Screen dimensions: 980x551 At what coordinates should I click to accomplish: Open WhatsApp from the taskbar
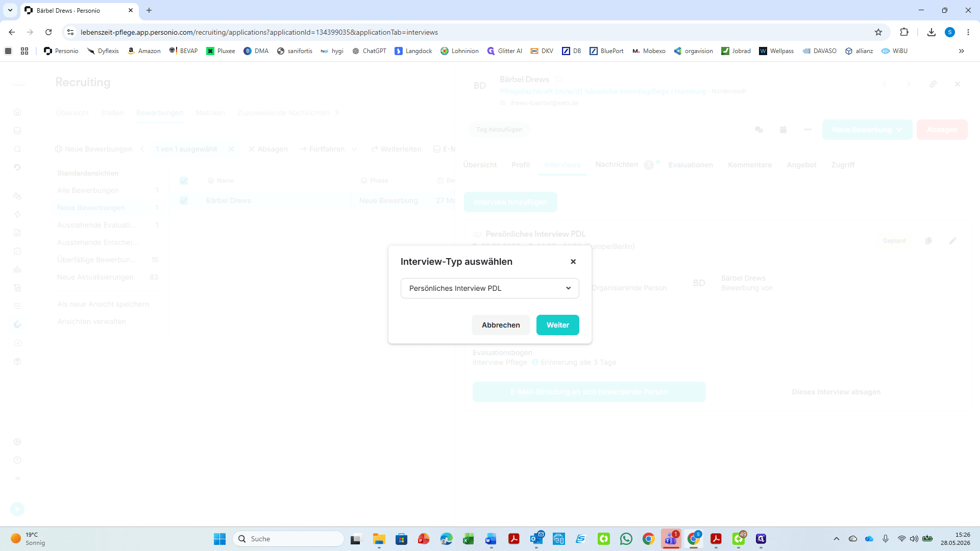pos(626,539)
